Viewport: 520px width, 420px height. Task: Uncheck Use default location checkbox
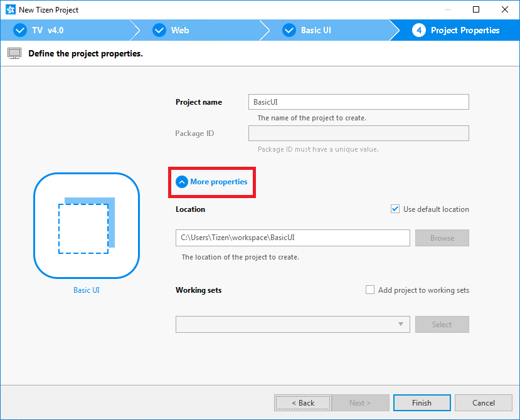tap(395, 209)
